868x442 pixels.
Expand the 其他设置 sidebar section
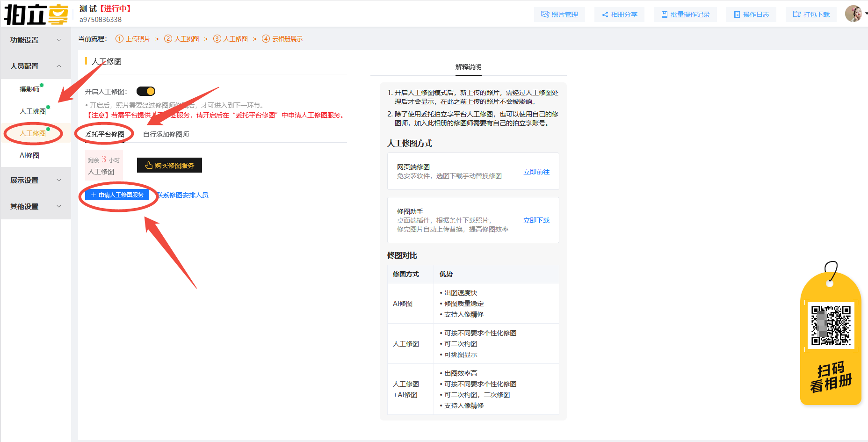click(36, 207)
